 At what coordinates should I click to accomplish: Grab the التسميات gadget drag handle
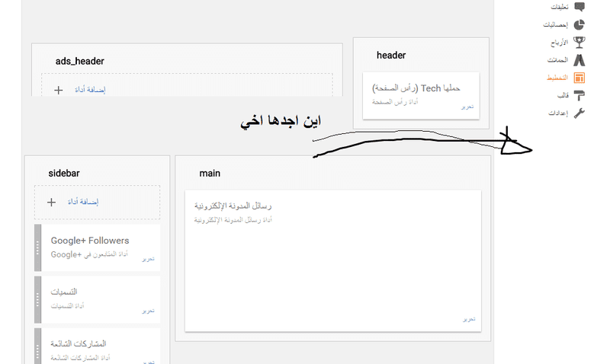pyautogui.click(x=37, y=299)
